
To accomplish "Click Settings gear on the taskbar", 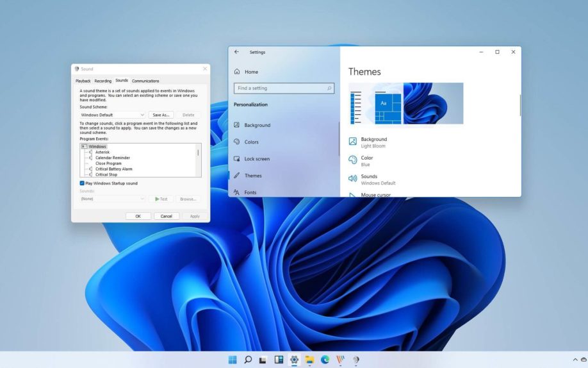I will tap(294, 360).
